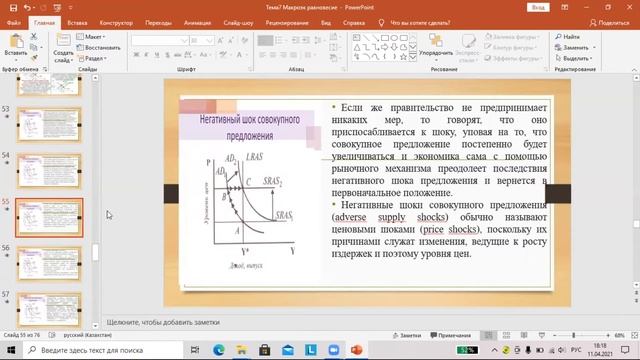
Task: Click Восстановить to reset the slide
Action: point(98,48)
